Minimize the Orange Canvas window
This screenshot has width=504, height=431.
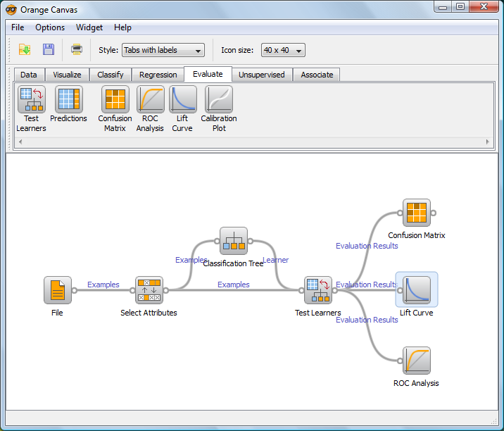(x=443, y=7)
